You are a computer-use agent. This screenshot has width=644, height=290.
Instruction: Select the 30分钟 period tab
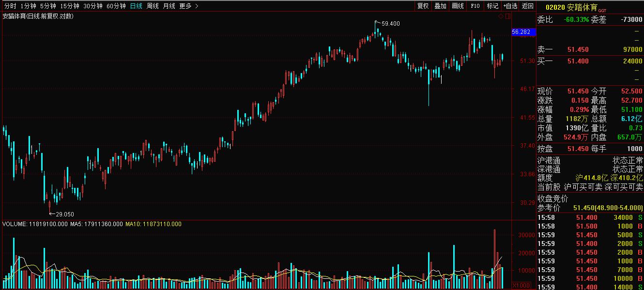tap(93, 6)
